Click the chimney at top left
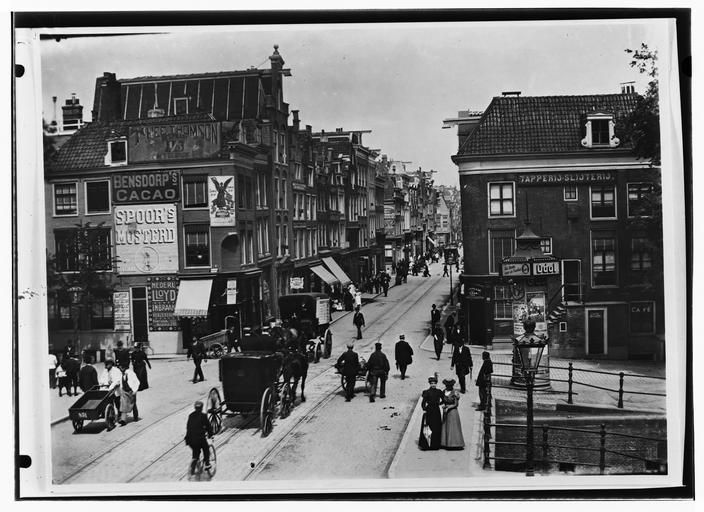Viewport: 704px width, 512px height. coord(72,113)
